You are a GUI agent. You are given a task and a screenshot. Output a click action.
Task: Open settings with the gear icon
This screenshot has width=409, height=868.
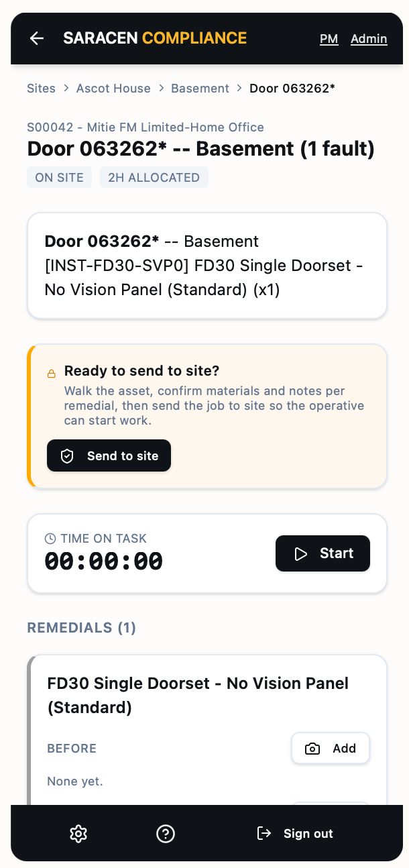tap(78, 834)
